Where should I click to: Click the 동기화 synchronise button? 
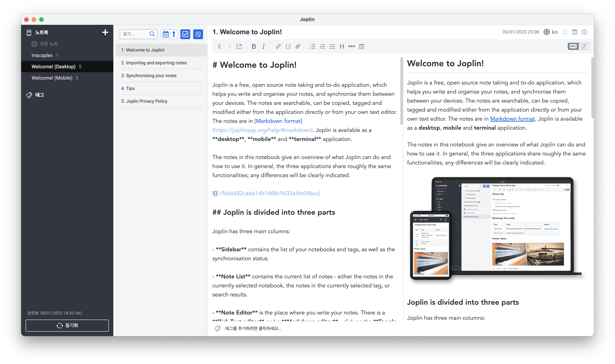click(x=67, y=325)
